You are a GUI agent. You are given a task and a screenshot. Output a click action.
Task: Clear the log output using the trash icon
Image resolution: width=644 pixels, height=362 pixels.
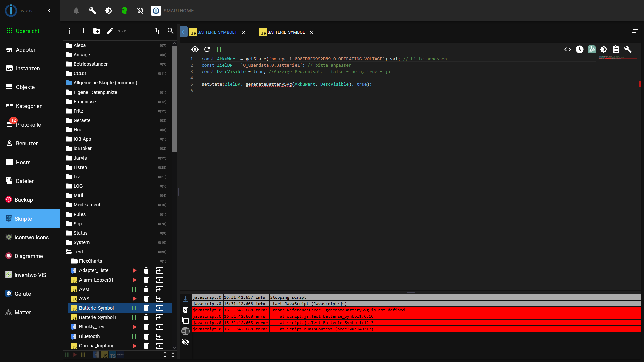pyautogui.click(x=185, y=309)
